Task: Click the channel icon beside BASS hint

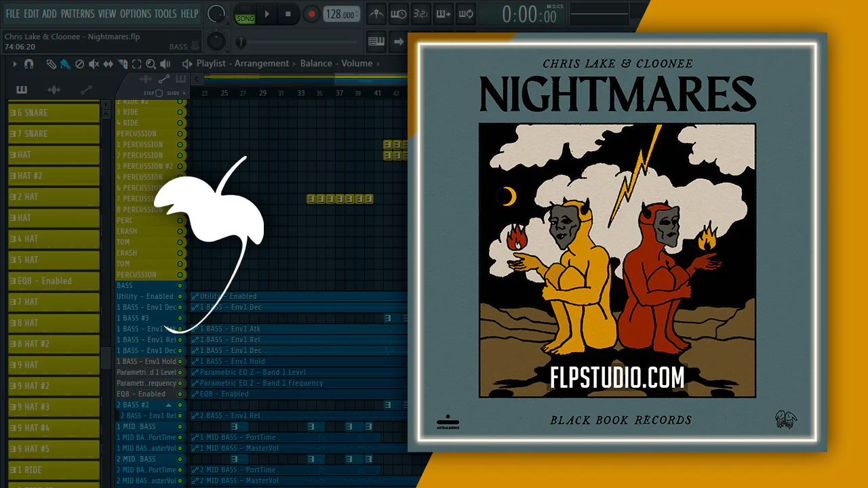Action: pyautogui.click(x=196, y=45)
